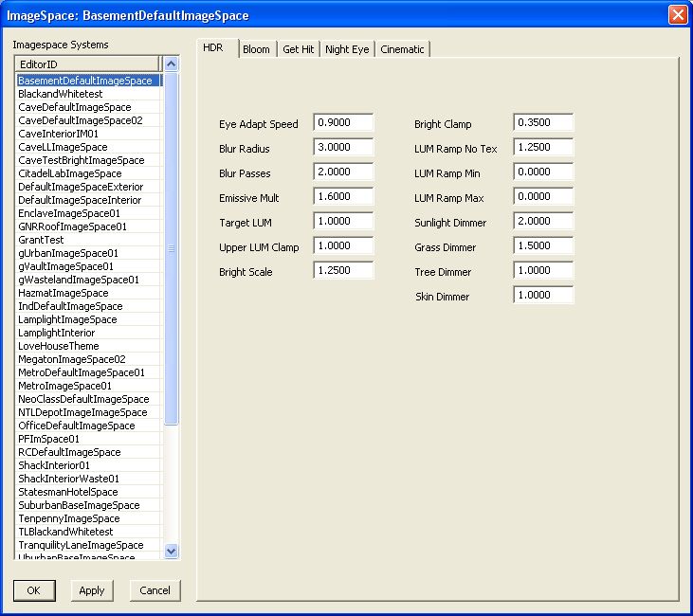Select RCDefaultImageSpace
This screenshot has height=616, width=693.
click(x=88, y=452)
